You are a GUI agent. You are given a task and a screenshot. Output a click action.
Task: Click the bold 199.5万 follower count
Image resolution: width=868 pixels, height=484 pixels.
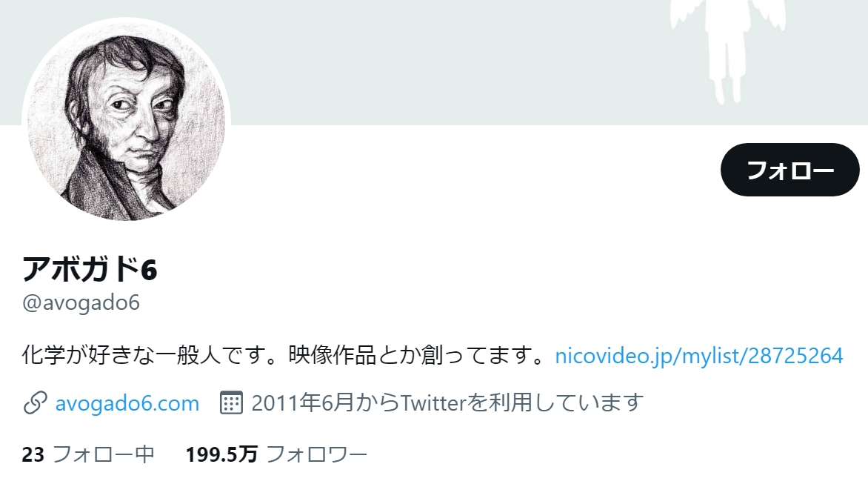pos(221,454)
